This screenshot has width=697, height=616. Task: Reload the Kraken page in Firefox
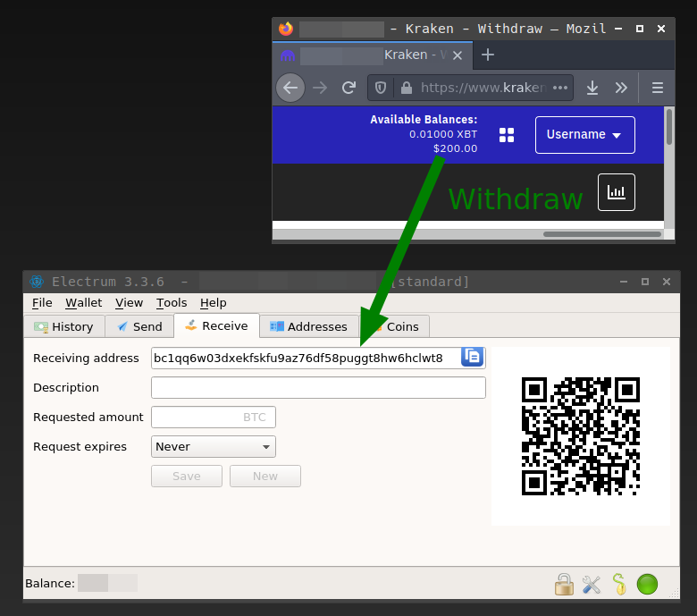point(348,88)
